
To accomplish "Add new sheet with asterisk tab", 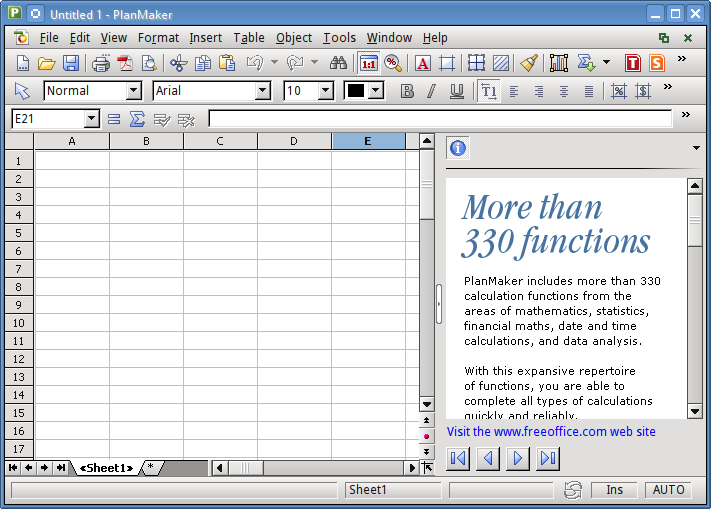I will pyautogui.click(x=151, y=468).
